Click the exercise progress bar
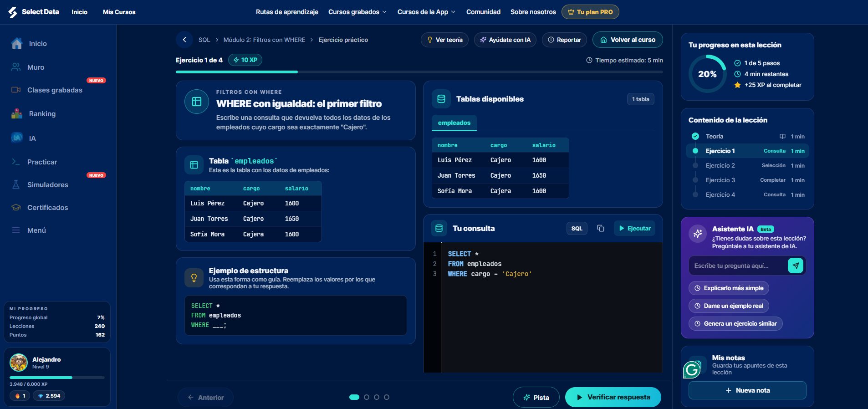868x409 pixels. (419, 72)
